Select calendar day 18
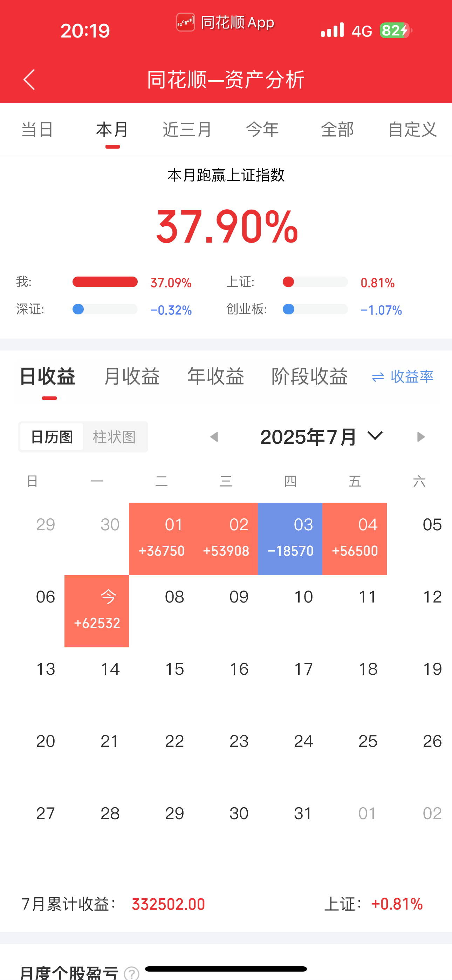 point(368,669)
